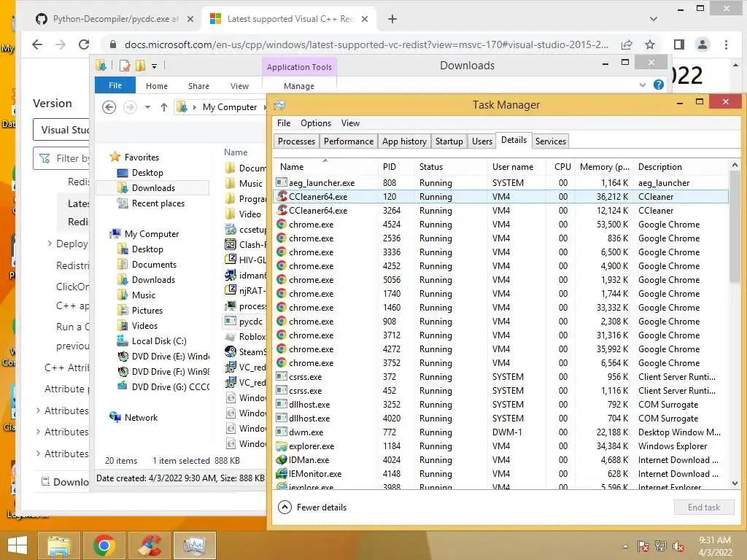Open the Visual Studio version dropdown
The height and width of the screenshot is (560, 747).
pyautogui.click(x=61, y=130)
